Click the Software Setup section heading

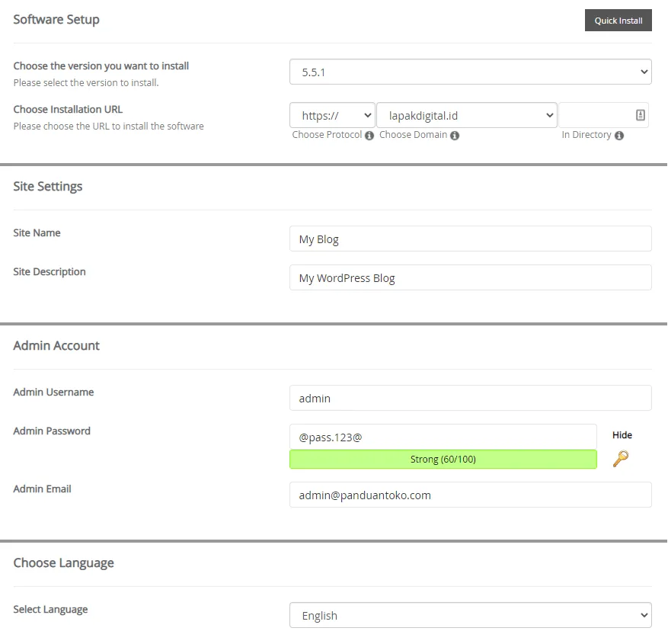coord(56,20)
